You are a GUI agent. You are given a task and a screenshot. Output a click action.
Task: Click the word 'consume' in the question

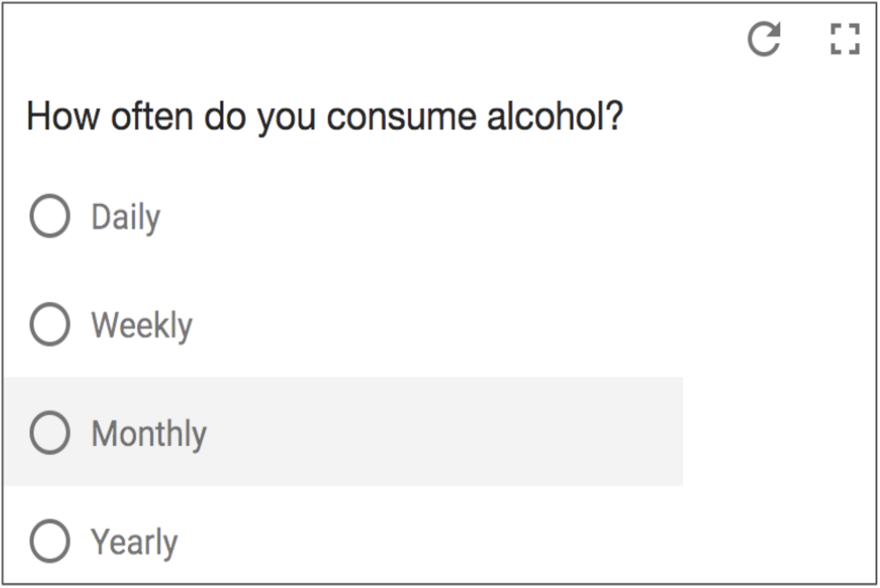point(401,117)
